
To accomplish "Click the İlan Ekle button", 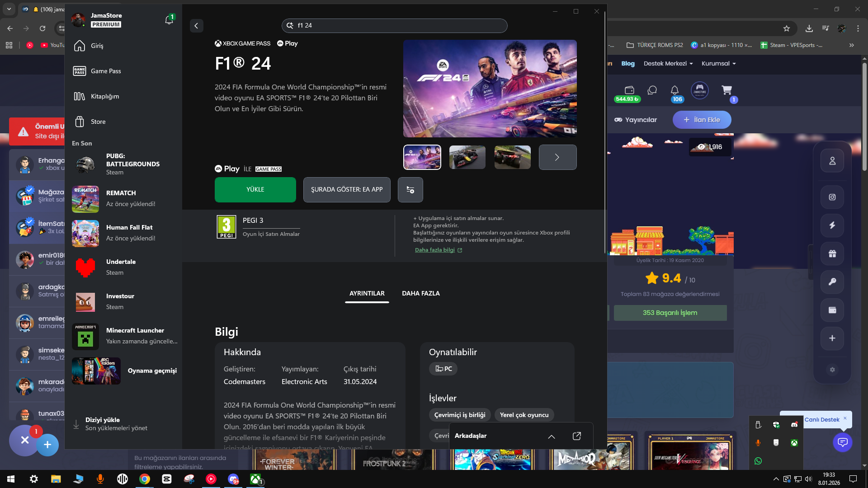I will click(702, 120).
